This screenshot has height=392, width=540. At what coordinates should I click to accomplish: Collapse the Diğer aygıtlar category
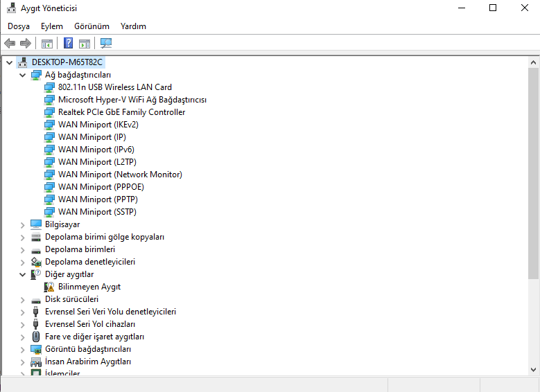(x=22, y=275)
